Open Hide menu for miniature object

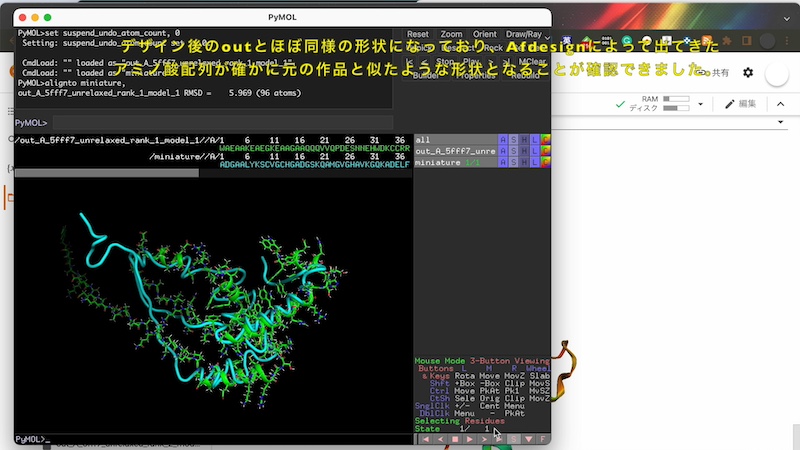(524, 162)
